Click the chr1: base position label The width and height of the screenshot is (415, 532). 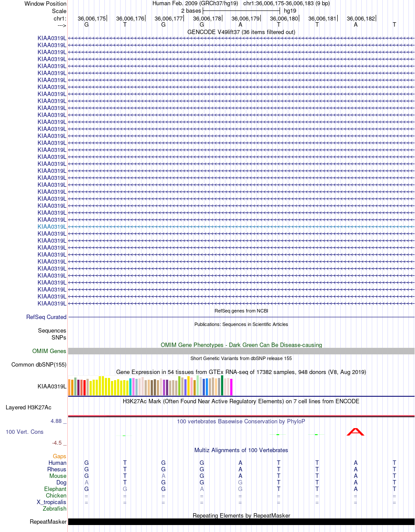pyautogui.click(x=60, y=18)
